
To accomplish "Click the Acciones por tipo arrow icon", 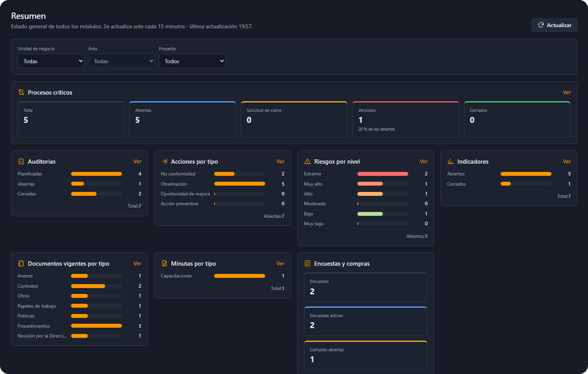I will pyautogui.click(x=164, y=161).
